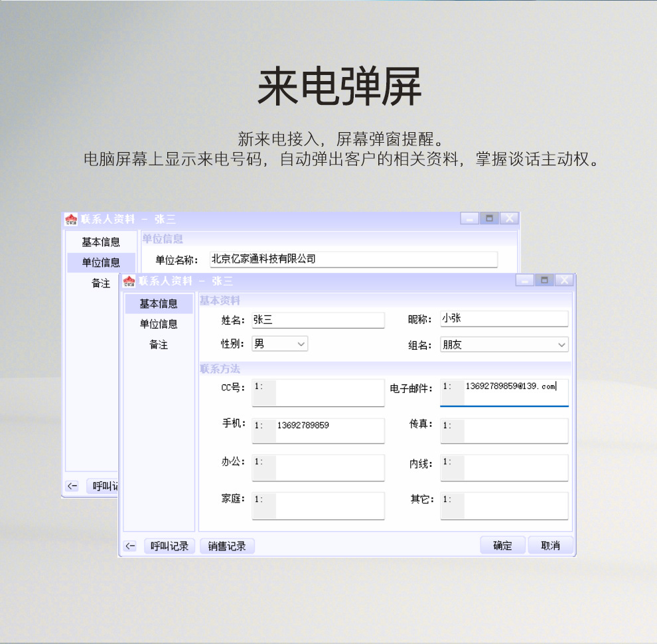Image resolution: width=657 pixels, height=644 pixels.
Task: Click the back arrow in back window
Action: [x=72, y=486]
